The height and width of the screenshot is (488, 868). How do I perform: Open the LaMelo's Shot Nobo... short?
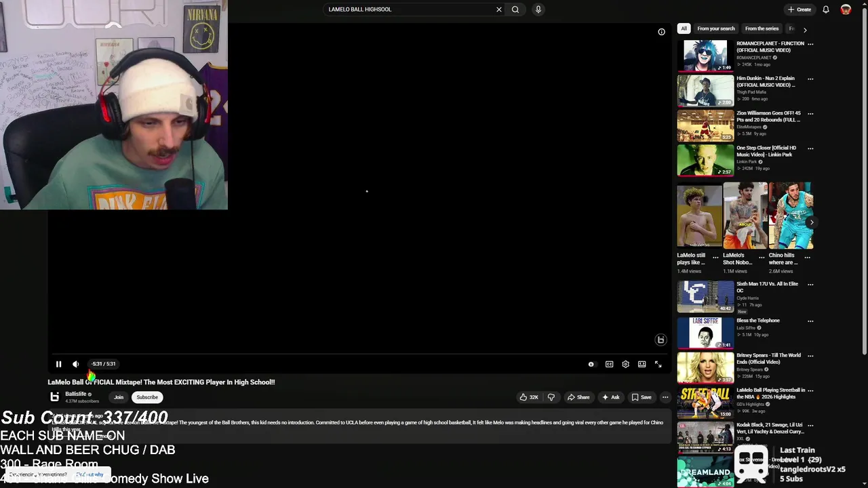point(745,215)
